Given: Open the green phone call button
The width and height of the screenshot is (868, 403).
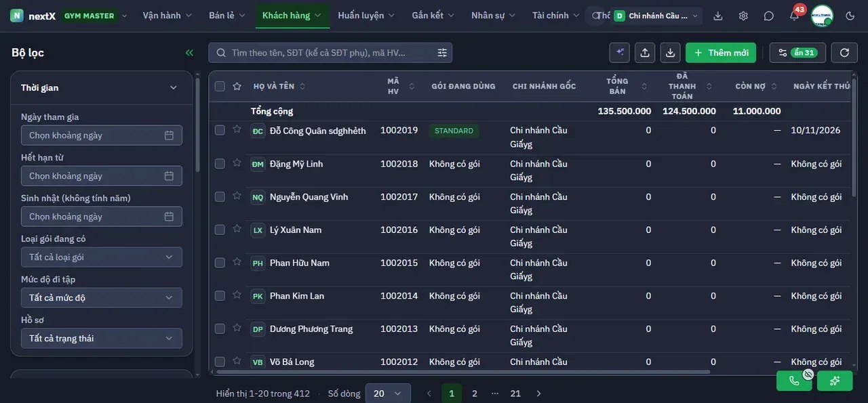Looking at the screenshot, I should (794, 381).
